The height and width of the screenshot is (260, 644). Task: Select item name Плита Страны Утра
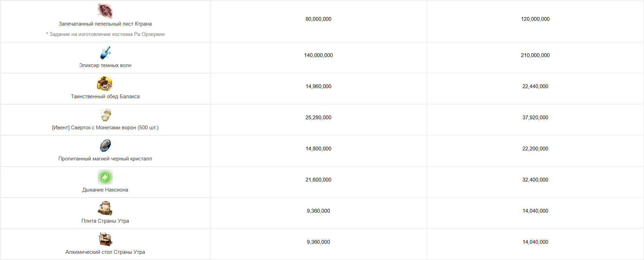coord(105,221)
